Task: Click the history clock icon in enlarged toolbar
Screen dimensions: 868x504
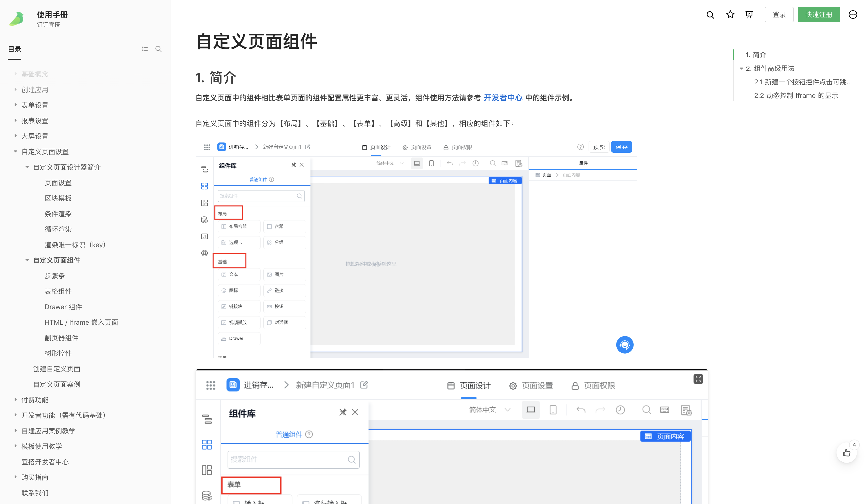Action: pyautogui.click(x=620, y=410)
